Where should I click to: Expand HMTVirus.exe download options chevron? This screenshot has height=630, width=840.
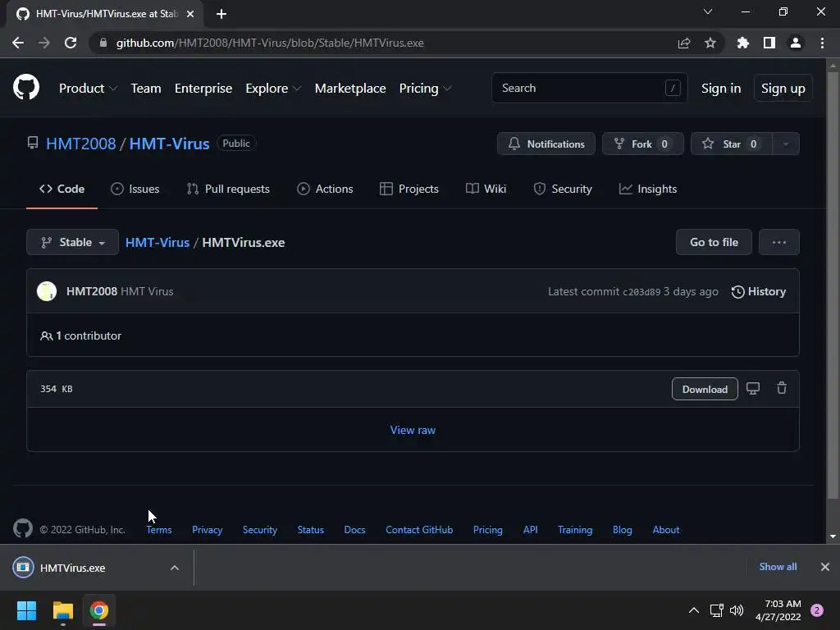tap(175, 568)
